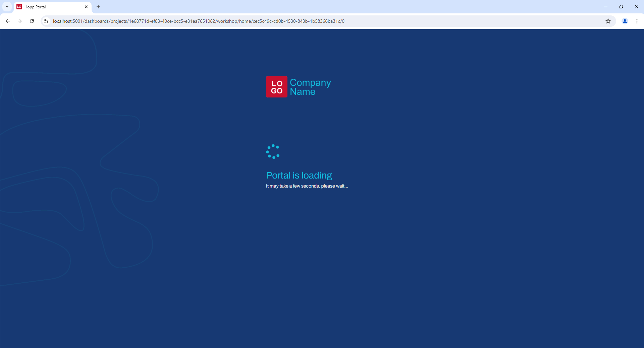Click the forward navigation arrow
644x348 pixels.
(20, 21)
